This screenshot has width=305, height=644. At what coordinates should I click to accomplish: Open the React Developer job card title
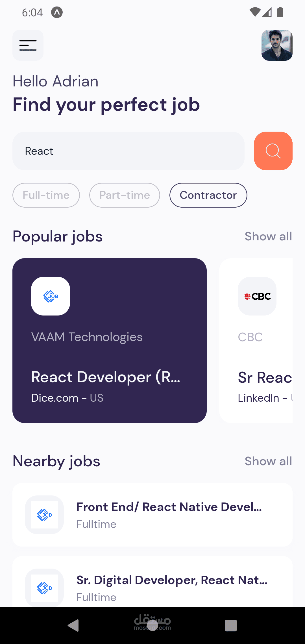pyautogui.click(x=106, y=377)
